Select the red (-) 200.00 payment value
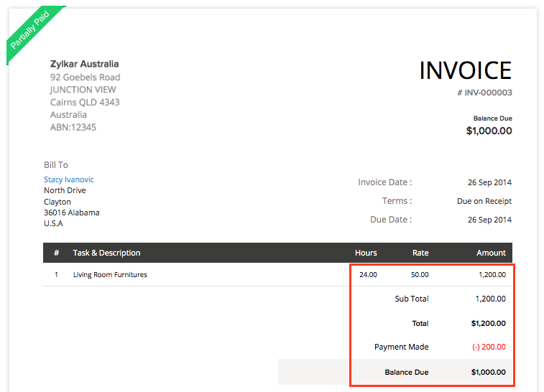This screenshot has width=544, height=392. [x=489, y=347]
